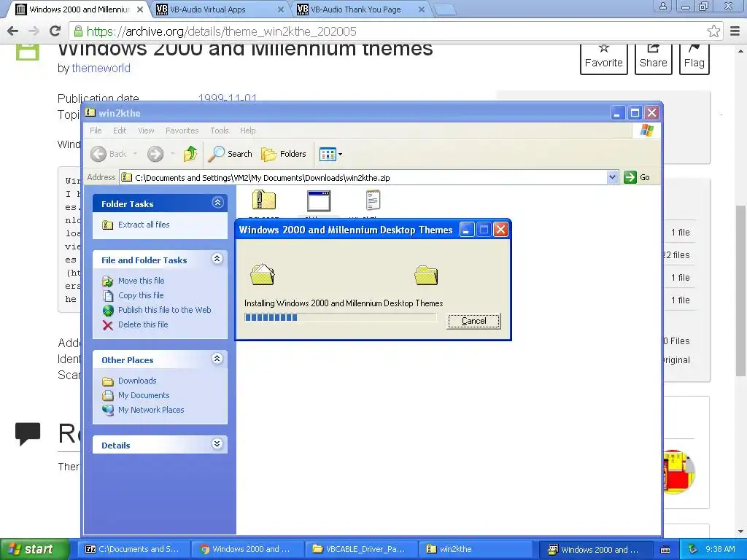
Task: Click the Extract all files icon
Action: point(108,225)
